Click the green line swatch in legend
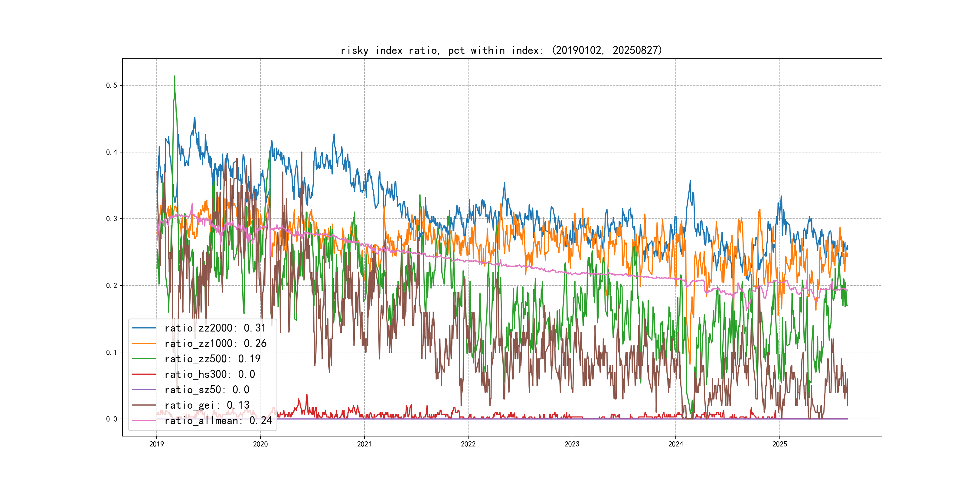 point(144,359)
